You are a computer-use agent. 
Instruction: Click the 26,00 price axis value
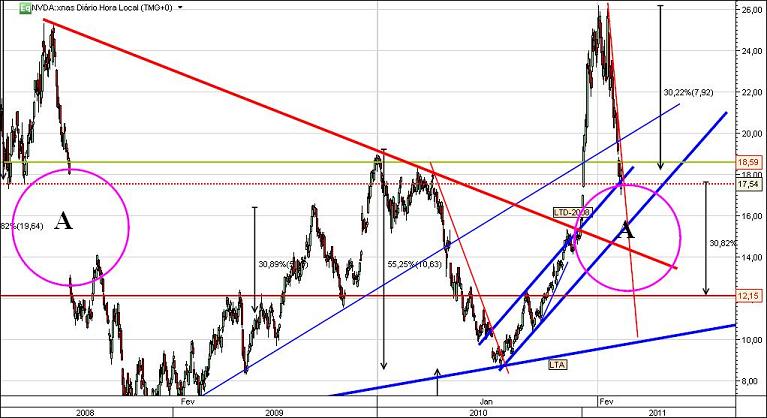click(752, 9)
